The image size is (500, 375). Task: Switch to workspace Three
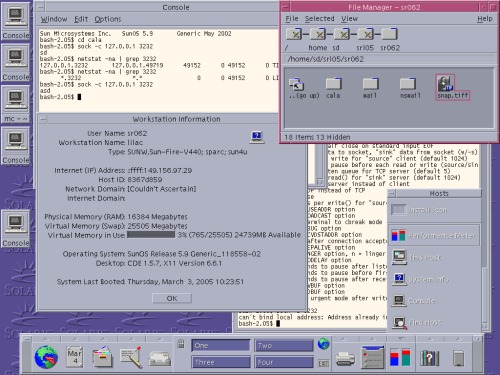click(221, 362)
